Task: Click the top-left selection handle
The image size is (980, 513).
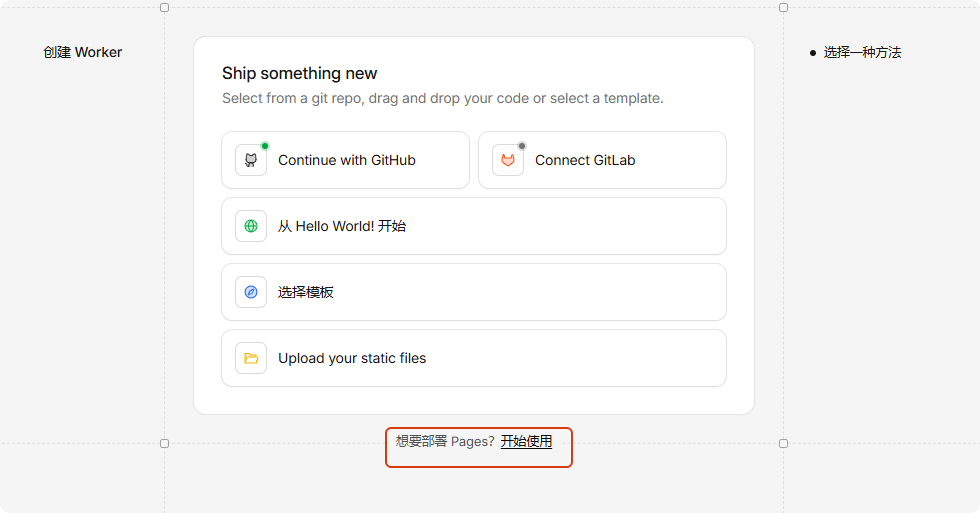Action: pyautogui.click(x=165, y=7)
